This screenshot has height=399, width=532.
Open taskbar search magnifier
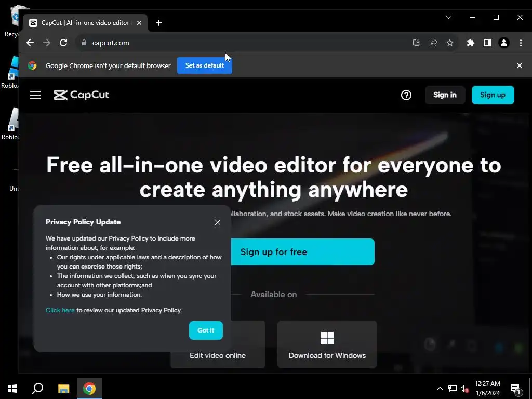coord(37,389)
